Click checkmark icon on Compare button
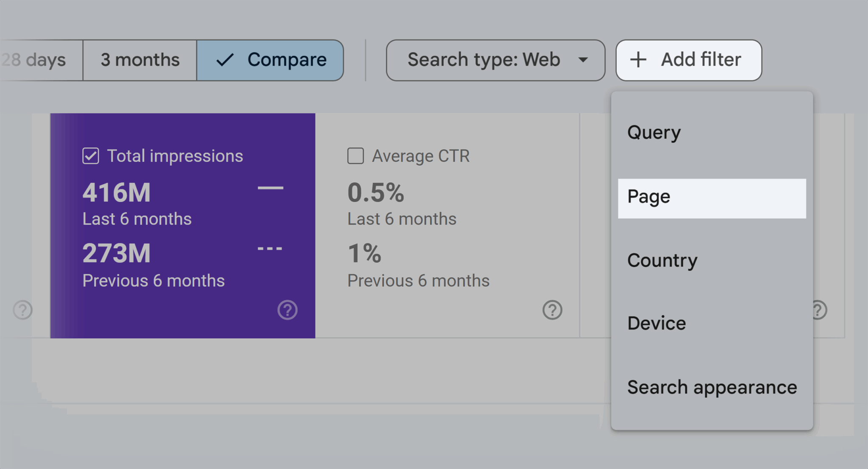The width and height of the screenshot is (868, 469). point(225,60)
